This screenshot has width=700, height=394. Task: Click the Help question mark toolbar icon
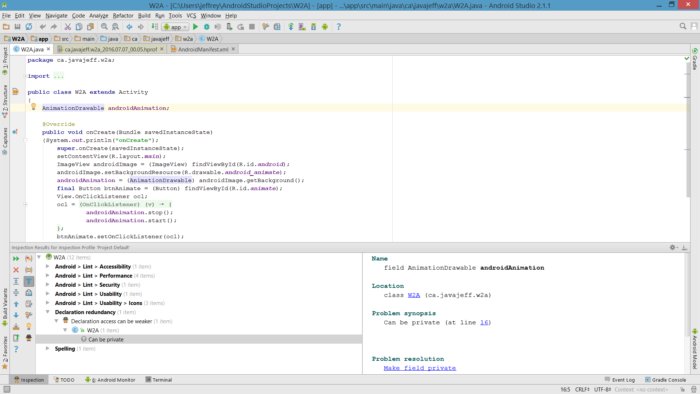(338, 27)
